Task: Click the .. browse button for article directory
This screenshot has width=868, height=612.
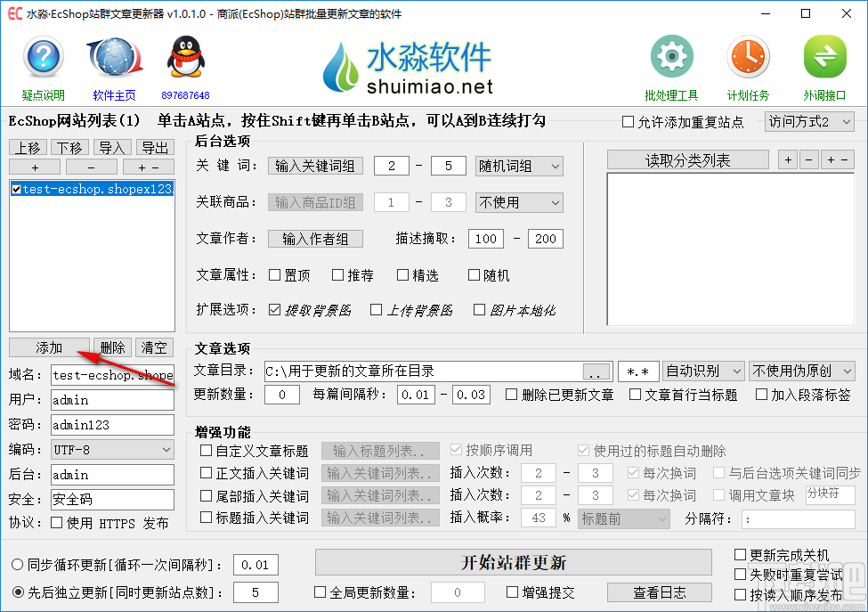Action: click(596, 371)
